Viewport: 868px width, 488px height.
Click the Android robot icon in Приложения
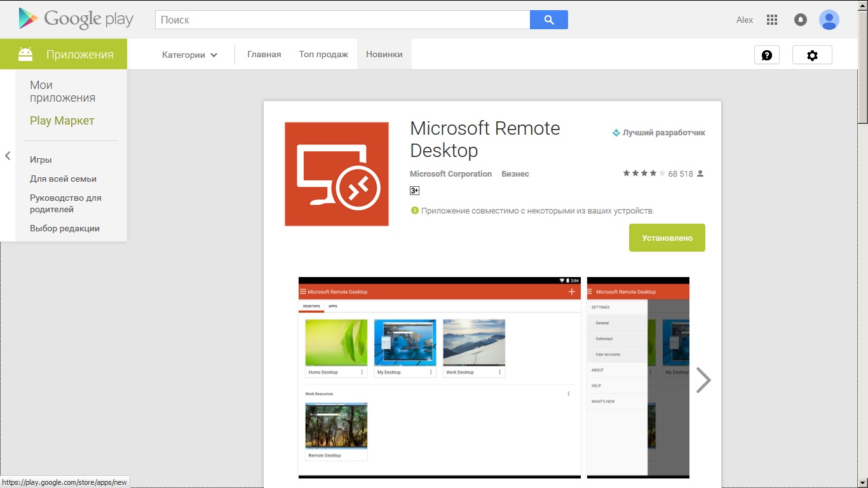(25, 54)
